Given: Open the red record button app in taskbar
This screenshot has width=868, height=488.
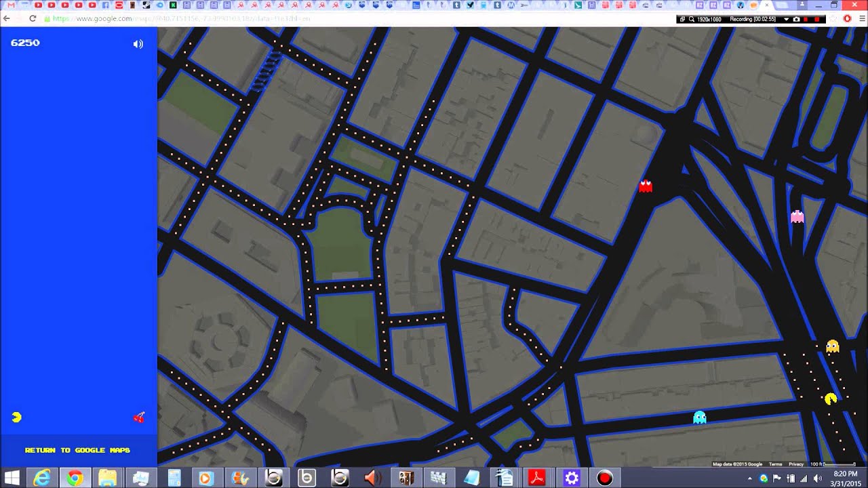Looking at the screenshot, I should 604,478.
